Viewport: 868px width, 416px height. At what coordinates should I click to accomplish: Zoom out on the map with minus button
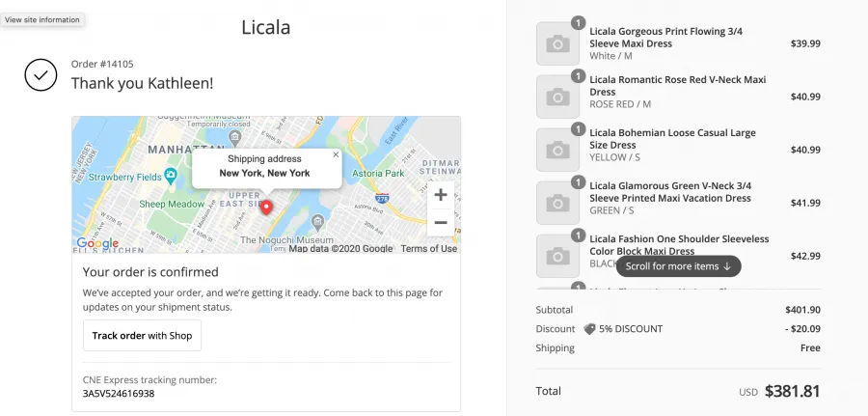(x=441, y=222)
